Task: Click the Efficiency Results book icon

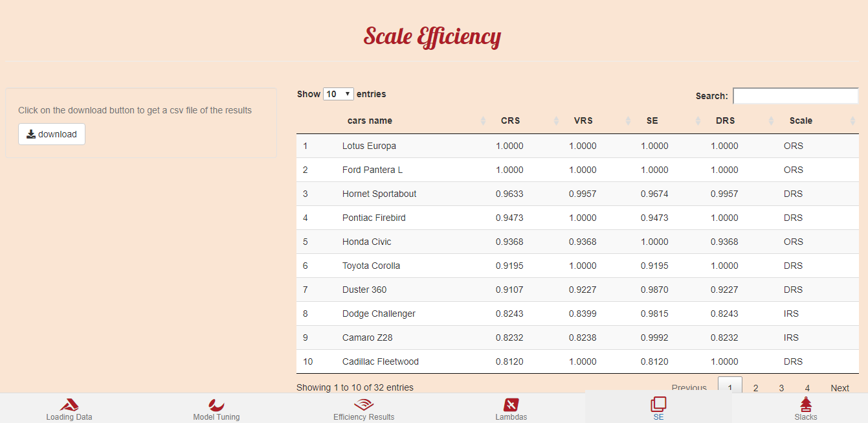Action: point(363,405)
